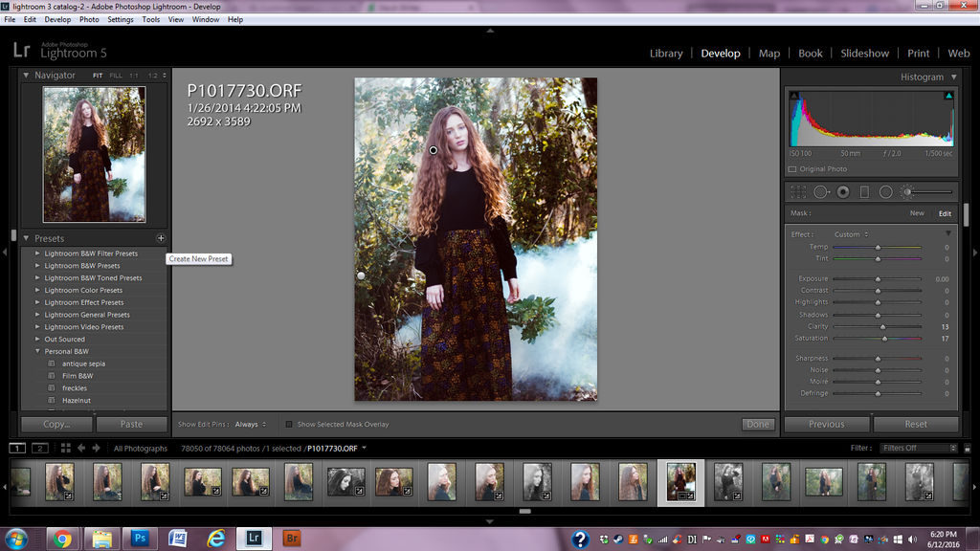Click the gray adjustment pin near left edge
The image size is (980, 551).
point(361,275)
